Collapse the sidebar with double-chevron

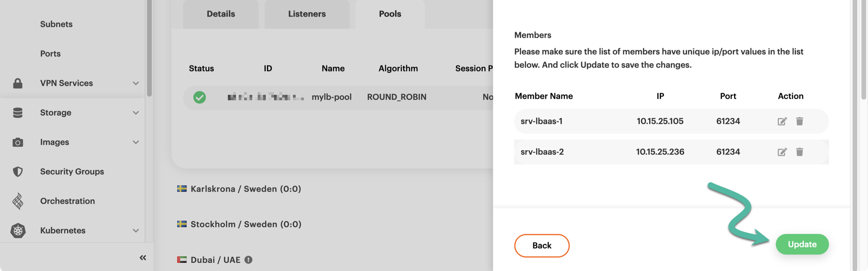tap(143, 257)
